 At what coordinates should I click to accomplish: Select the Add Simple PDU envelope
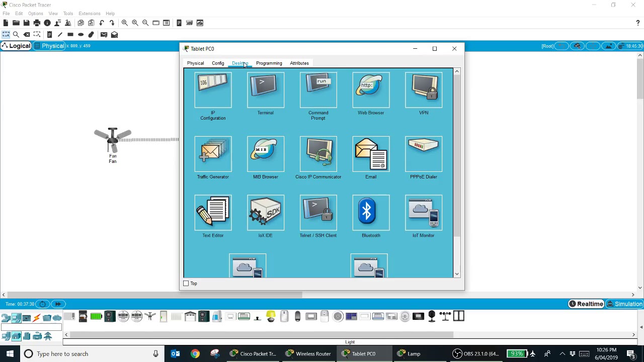click(x=104, y=35)
